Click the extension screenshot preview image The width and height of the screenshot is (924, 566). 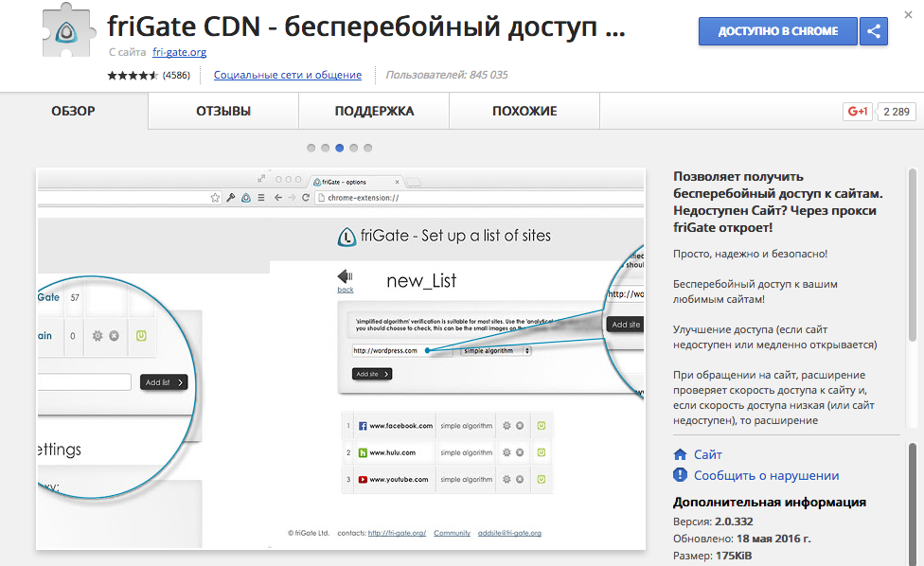(341, 359)
